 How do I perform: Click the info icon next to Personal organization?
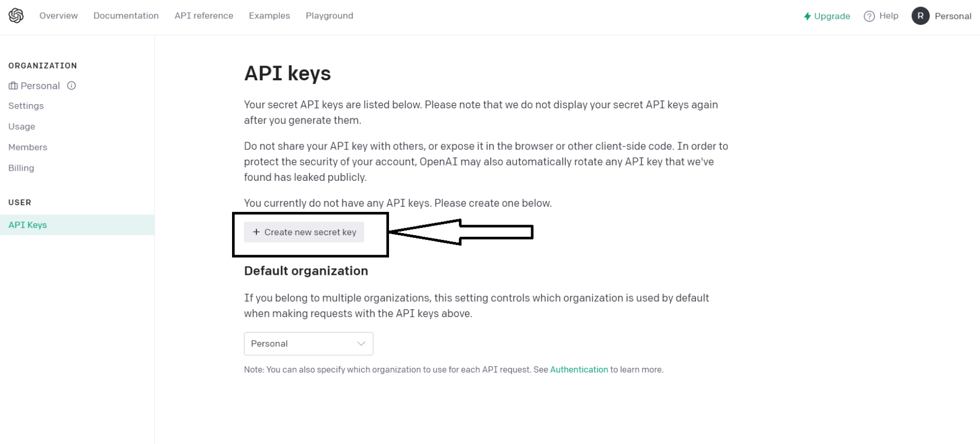coord(72,86)
